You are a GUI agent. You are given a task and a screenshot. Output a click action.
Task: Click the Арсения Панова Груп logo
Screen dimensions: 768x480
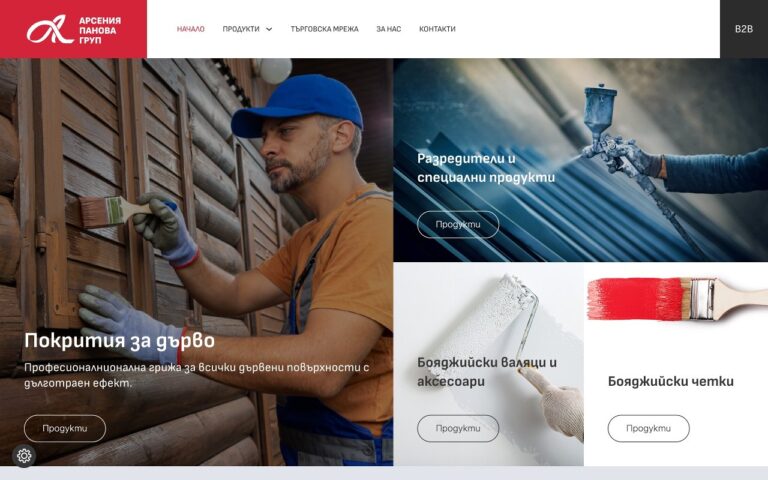73,29
